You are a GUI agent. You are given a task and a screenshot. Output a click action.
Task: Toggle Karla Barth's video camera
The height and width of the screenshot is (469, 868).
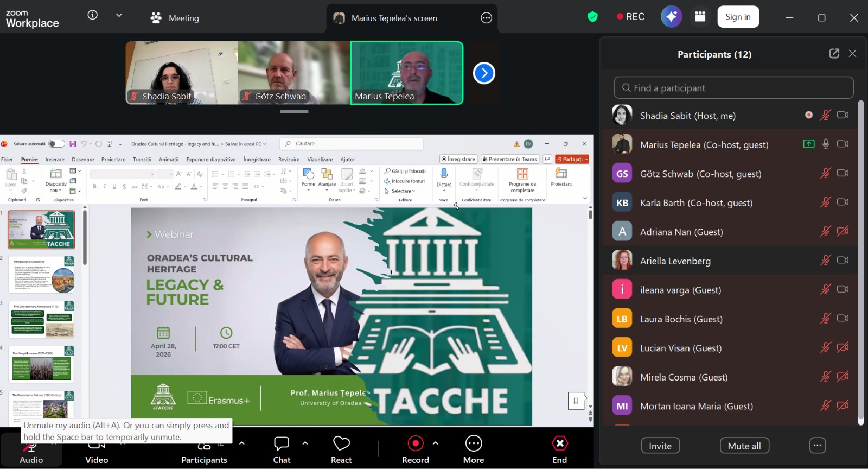coord(843,202)
